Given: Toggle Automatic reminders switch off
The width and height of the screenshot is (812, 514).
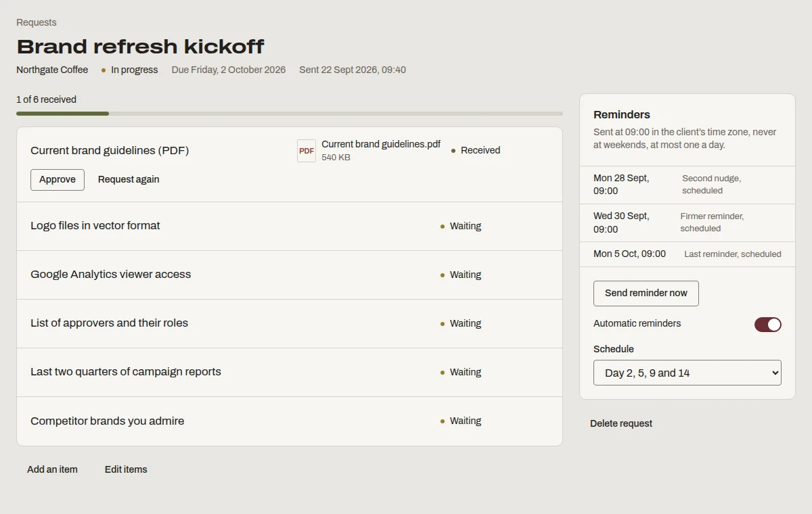Looking at the screenshot, I should [768, 325].
